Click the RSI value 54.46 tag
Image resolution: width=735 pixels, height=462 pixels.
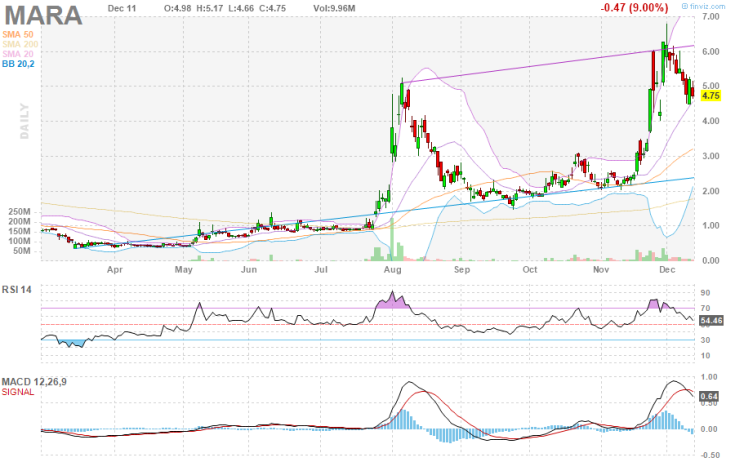[711, 321]
